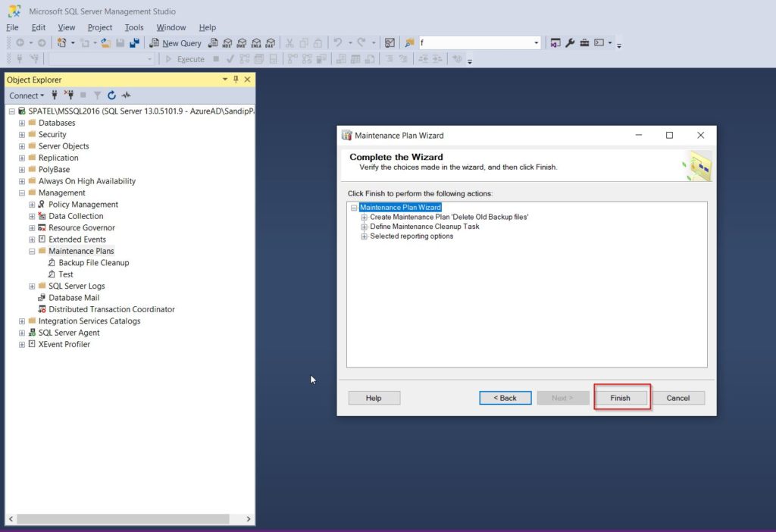Click the Object Explorer horizontal scrollbar thumb
This screenshot has height=532, width=776.
(x=123, y=518)
